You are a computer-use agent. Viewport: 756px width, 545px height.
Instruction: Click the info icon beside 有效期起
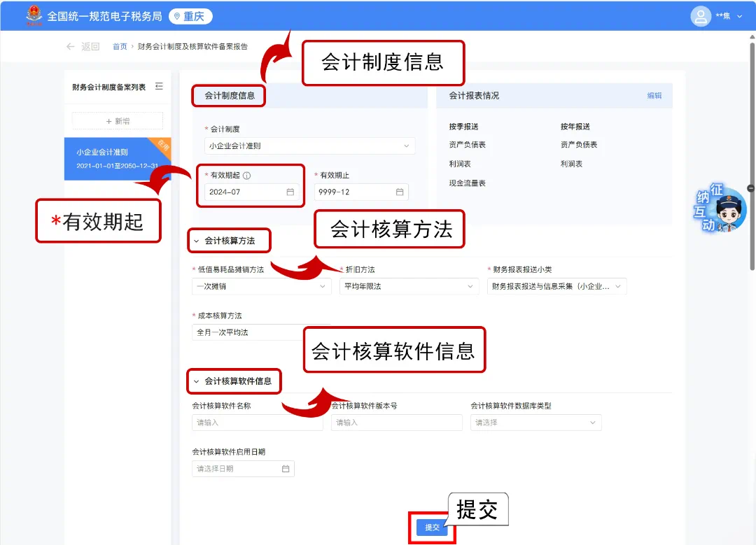pyautogui.click(x=247, y=176)
